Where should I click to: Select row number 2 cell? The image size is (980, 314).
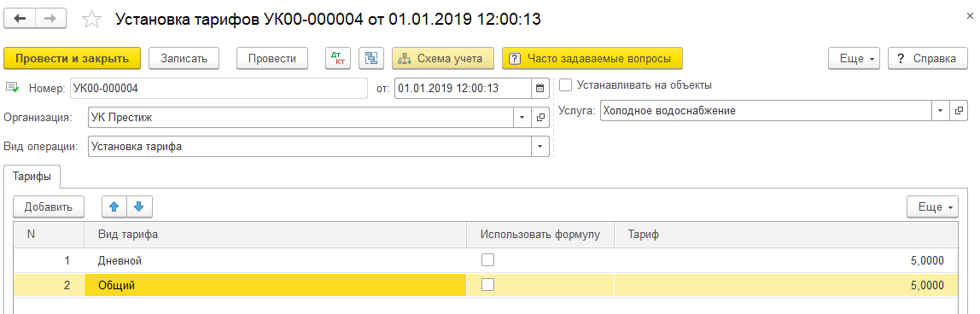(49, 285)
